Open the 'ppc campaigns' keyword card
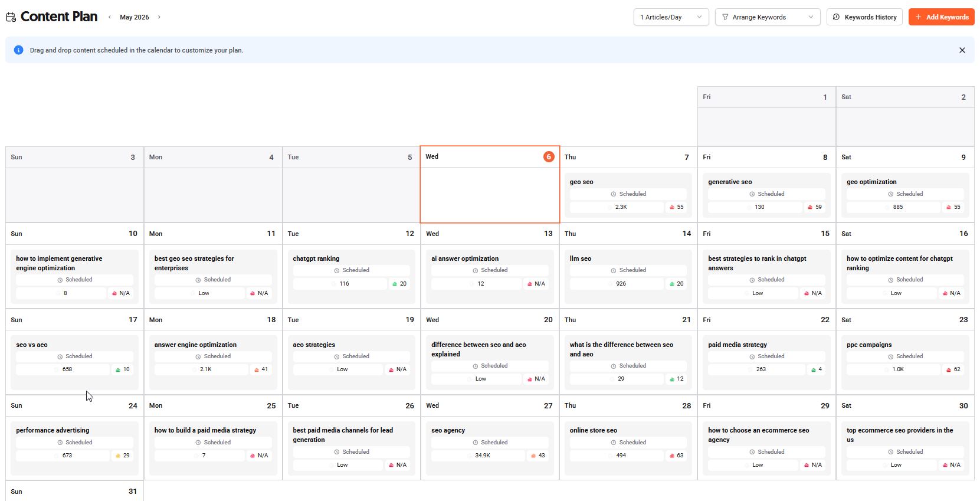 (905, 362)
